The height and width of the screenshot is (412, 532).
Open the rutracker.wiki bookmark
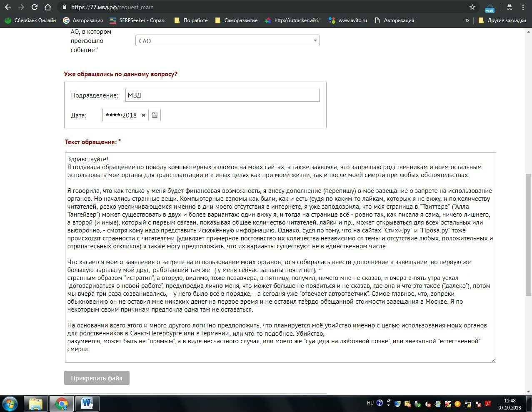(x=293, y=20)
